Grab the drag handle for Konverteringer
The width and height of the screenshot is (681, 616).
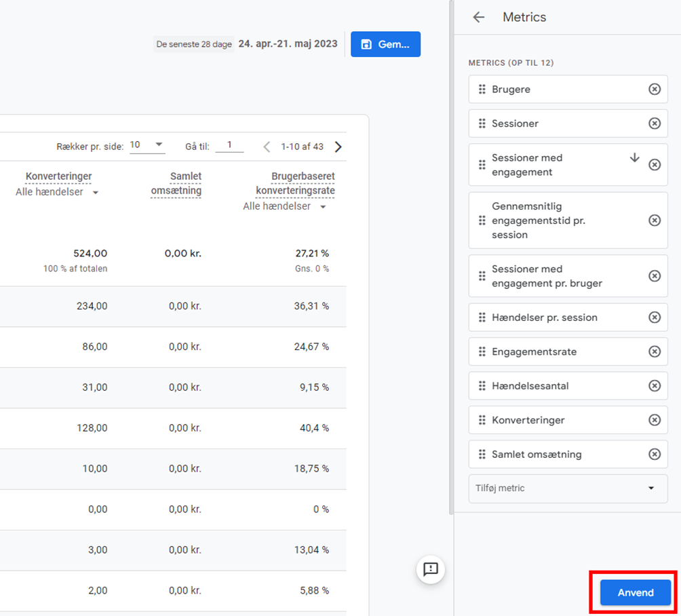click(x=483, y=420)
